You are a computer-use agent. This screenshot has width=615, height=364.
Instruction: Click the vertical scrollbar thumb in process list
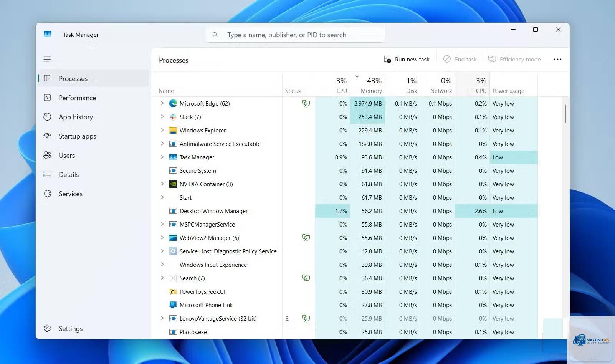pyautogui.click(x=565, y=114)
